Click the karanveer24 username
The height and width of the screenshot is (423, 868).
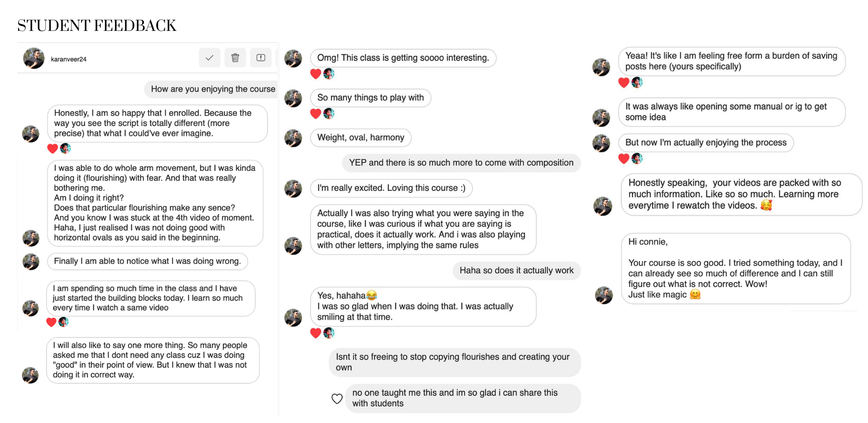pyautogui.click(x=69, y=59)
